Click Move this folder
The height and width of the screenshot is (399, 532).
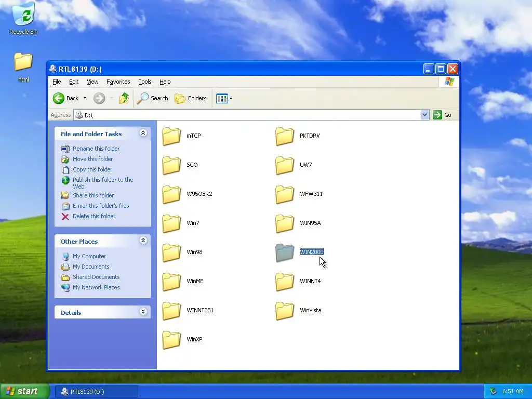point(92,159)
